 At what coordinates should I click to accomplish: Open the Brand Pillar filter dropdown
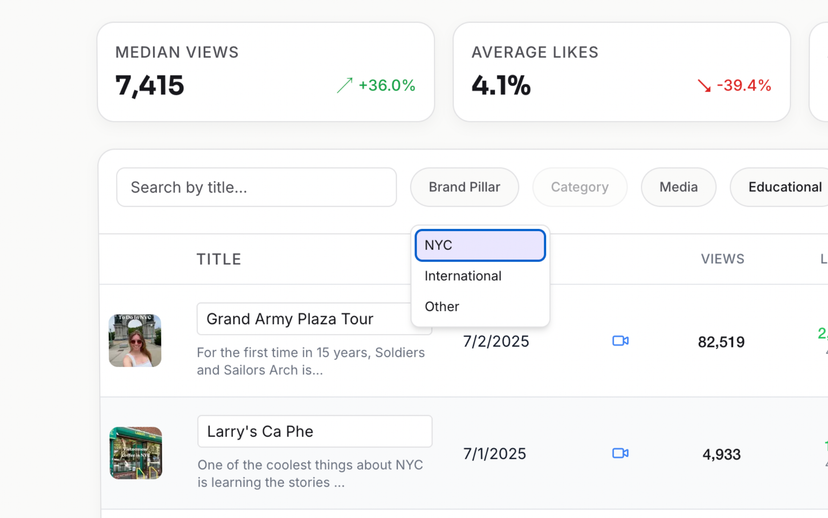click(x=465, y=187)
